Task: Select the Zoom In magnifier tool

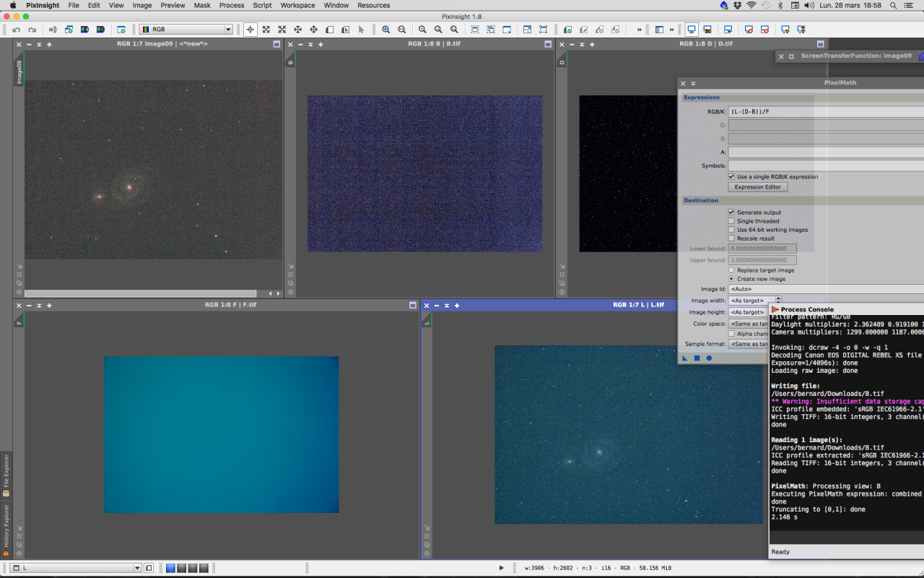Action: pos(386,30)
